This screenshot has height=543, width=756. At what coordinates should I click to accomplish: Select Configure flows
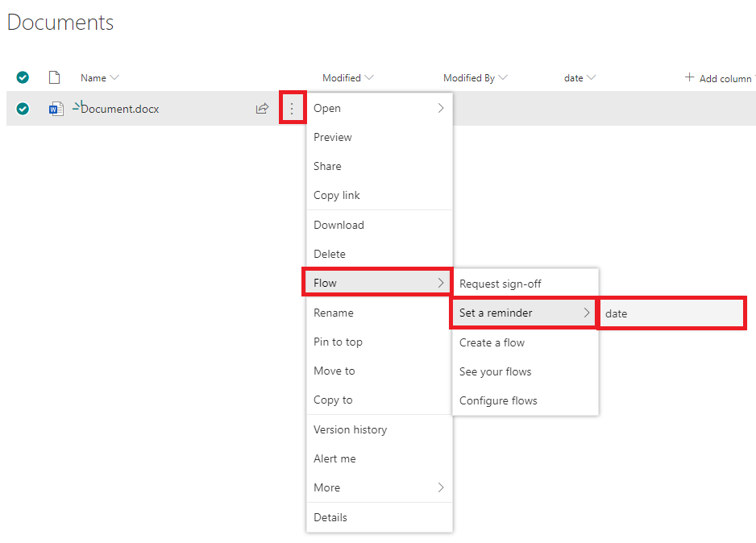tap(525, 400)
